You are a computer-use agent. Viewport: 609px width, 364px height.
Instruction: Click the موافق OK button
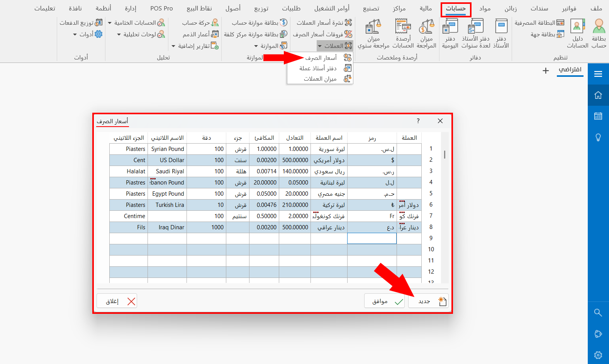[x=384, y=301]
